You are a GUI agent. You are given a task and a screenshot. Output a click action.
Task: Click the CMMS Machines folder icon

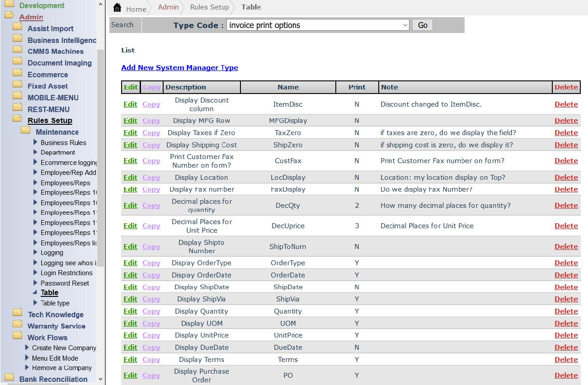[18, 50]
